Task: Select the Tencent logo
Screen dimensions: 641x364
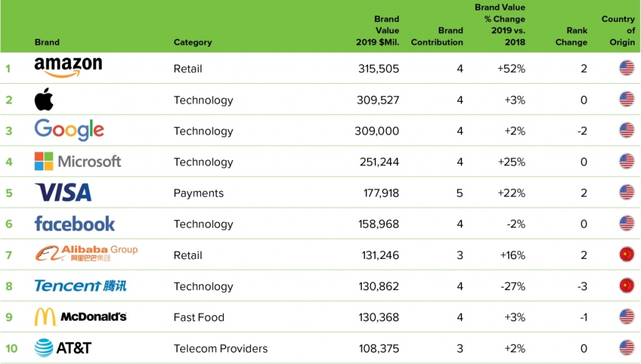Action: (80, 286)
